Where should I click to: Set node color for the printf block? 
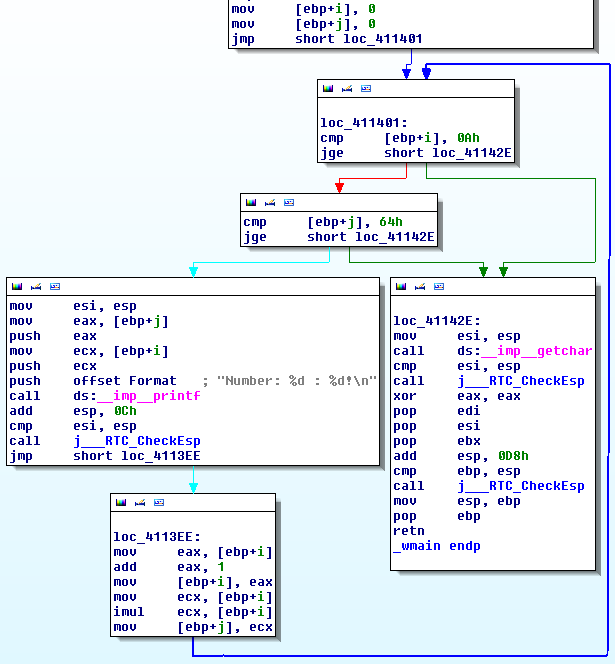16,286
